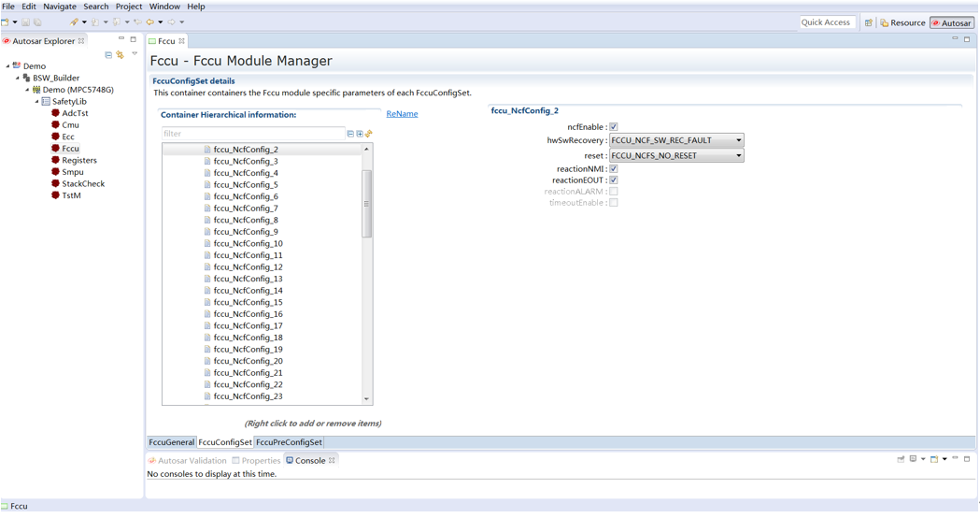The width and height of the screenshot is (980, 518).
Task: Toggle the reactionNMI checkbox
Action: [614, 169]
